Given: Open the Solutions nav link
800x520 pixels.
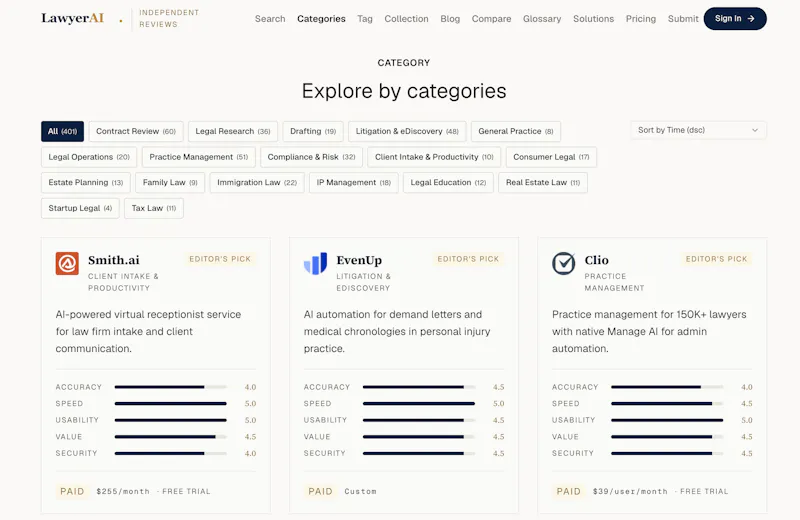Looking at the screenshot, I should [593, 18].
